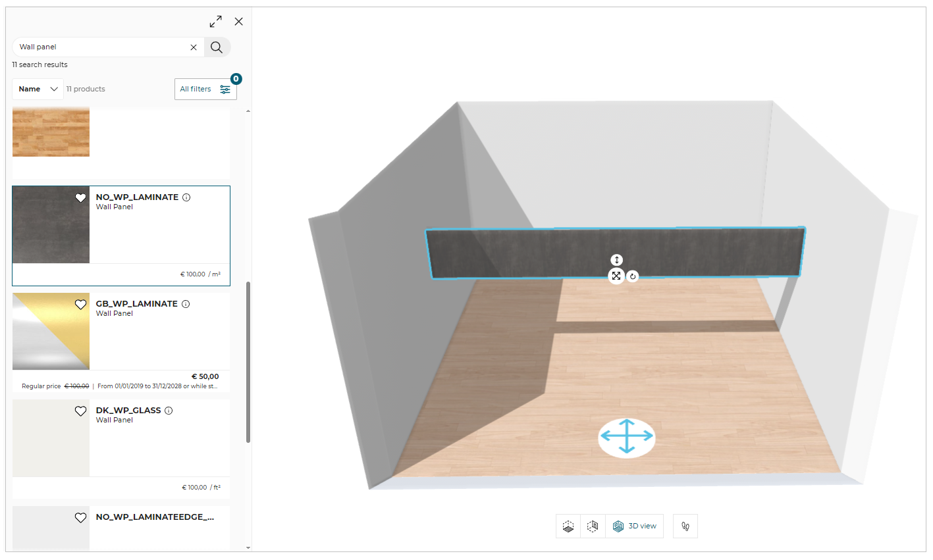Screen dimensions: 933x560
Task: Switch to wall elevation view icon
Action: coord(593,526)
